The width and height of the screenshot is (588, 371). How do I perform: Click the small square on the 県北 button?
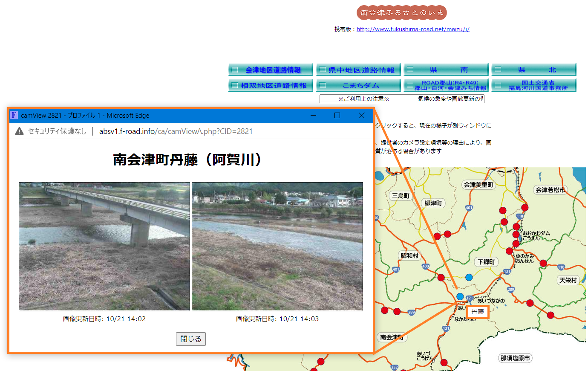[x=499, y=69]
